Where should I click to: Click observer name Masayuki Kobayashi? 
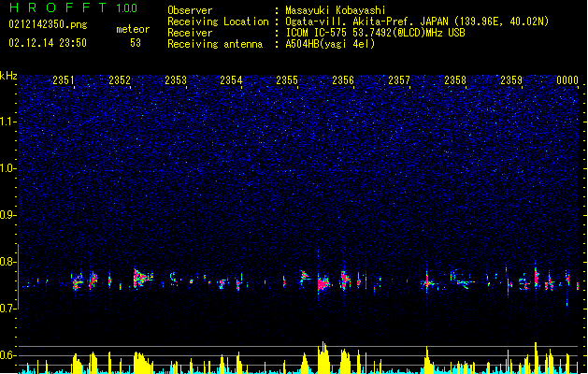click(336, 10)
